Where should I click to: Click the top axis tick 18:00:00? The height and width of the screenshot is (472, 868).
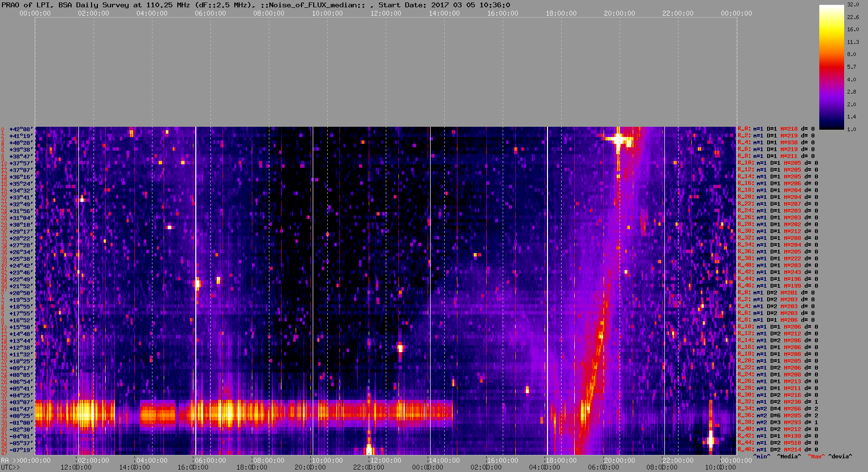[x=561, y=13]
